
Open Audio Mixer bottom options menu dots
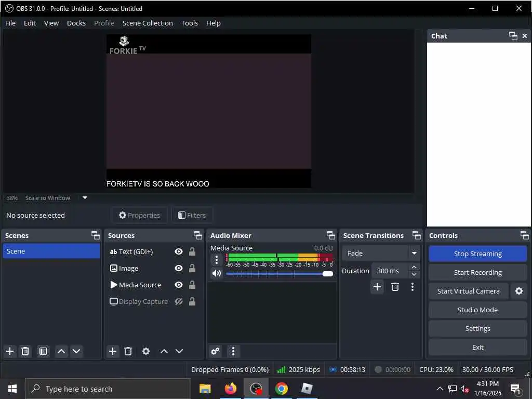(233, 351)
